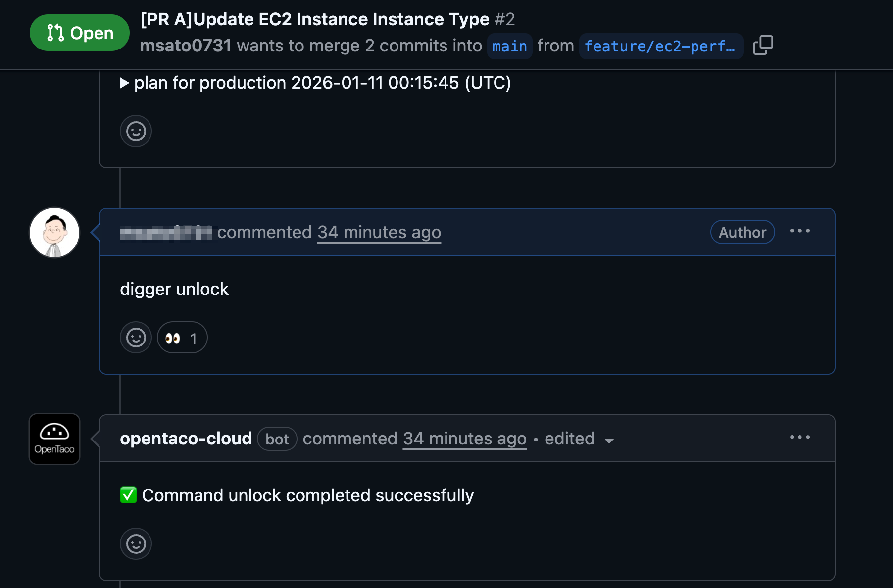Click the copy branch name icon
This screenshot has width=893, height=588.
click(763, 45)
